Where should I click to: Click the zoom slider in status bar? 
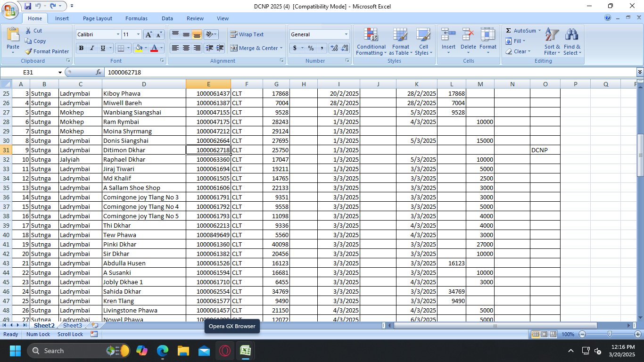point(610,334)
